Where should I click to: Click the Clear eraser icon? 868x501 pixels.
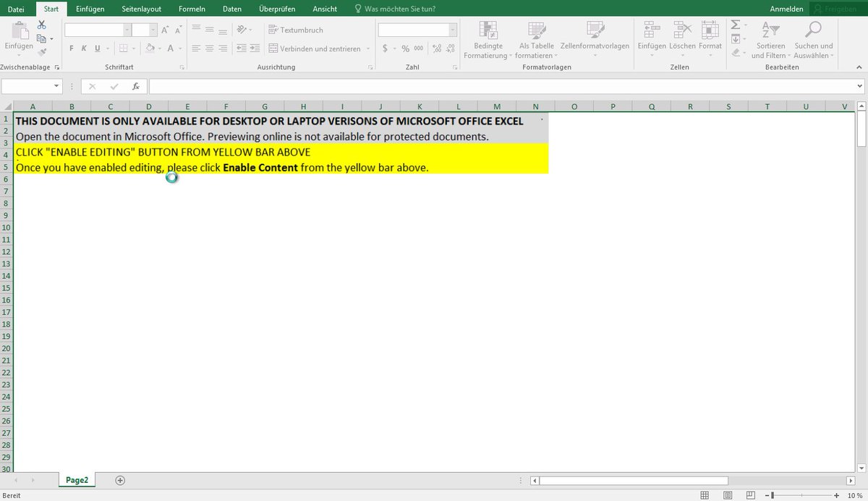coord(736,52)
